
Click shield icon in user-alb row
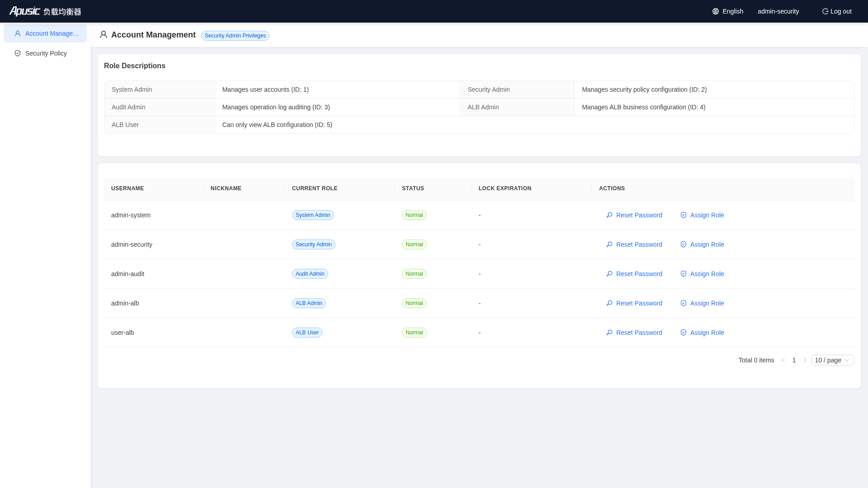coord(684,333)
